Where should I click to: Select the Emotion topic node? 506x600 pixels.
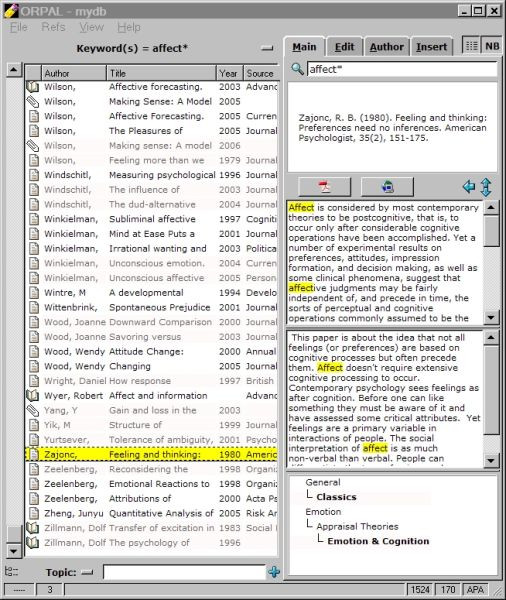(323, 512)
